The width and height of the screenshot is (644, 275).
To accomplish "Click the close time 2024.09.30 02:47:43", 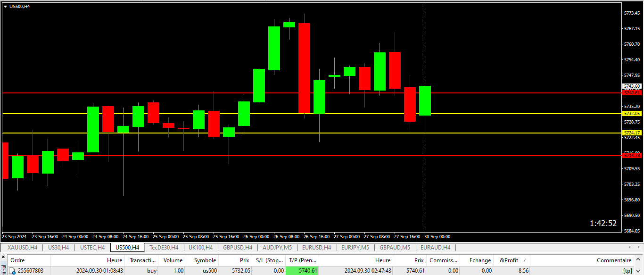I will 368,271.
